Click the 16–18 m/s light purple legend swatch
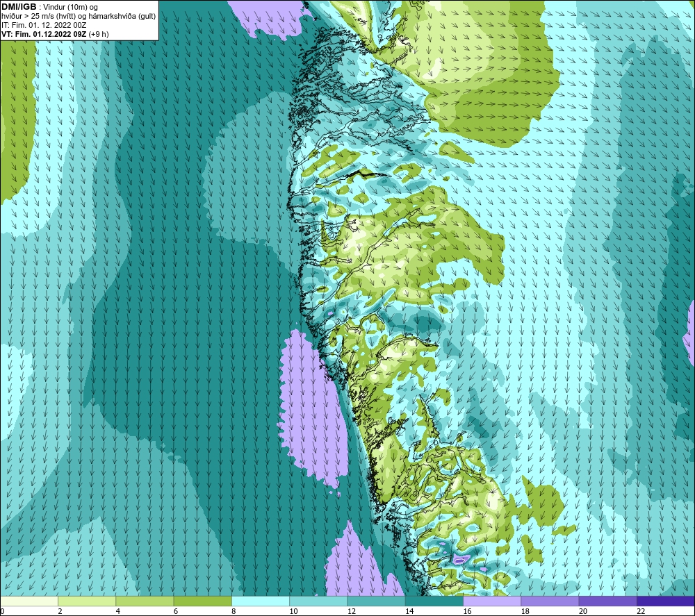Image resolution: width=695 pixels, height=616 pixels. [492, 601]
